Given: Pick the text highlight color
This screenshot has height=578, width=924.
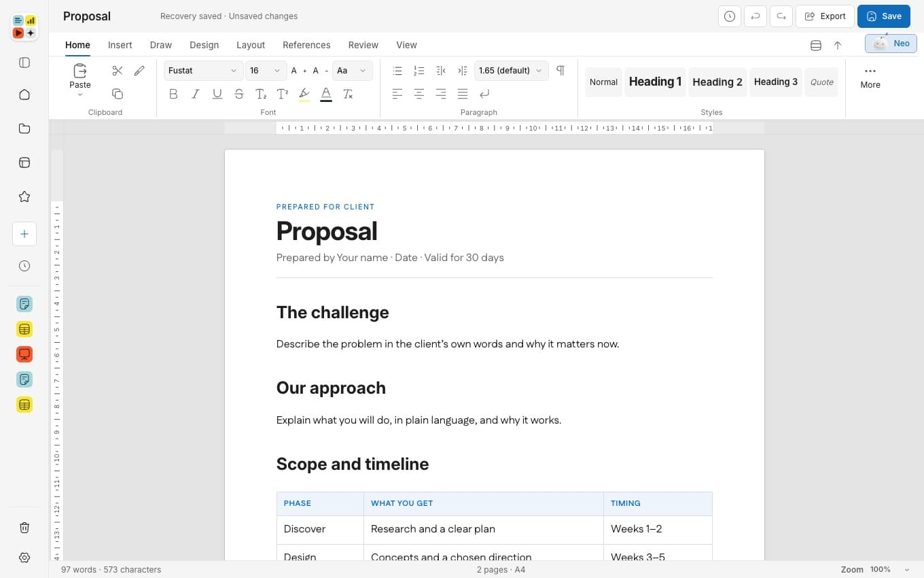Looking at the screenshot, I should pyautogui.click(x=304, y=94).
